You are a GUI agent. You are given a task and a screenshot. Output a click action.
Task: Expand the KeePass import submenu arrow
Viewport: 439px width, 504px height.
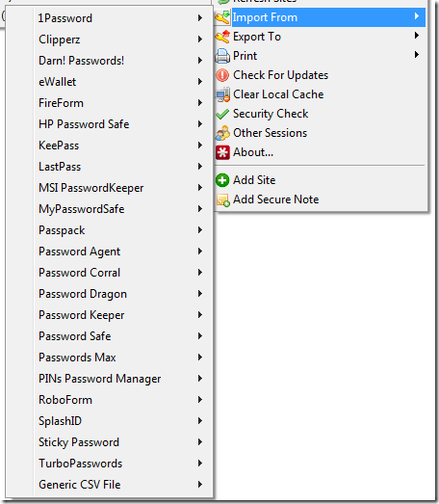[x=199, y=146]
